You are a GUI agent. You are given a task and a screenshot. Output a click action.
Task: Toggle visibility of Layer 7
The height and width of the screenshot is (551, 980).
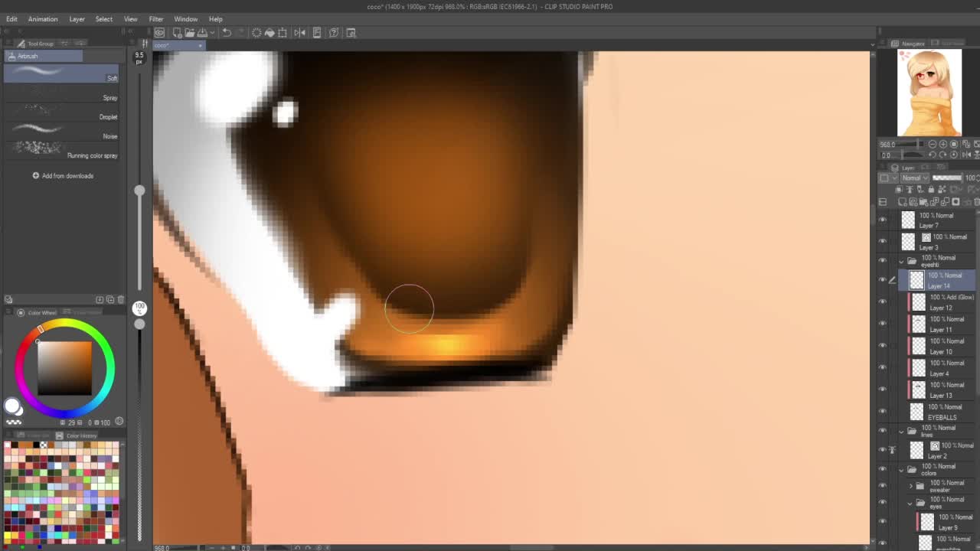tap(883, 220)
